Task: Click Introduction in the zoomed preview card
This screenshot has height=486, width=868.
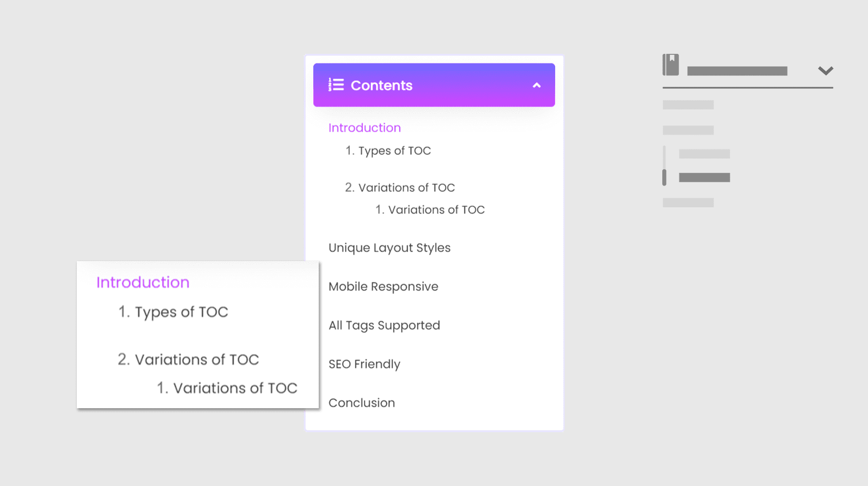Action: tap(143, 282)
